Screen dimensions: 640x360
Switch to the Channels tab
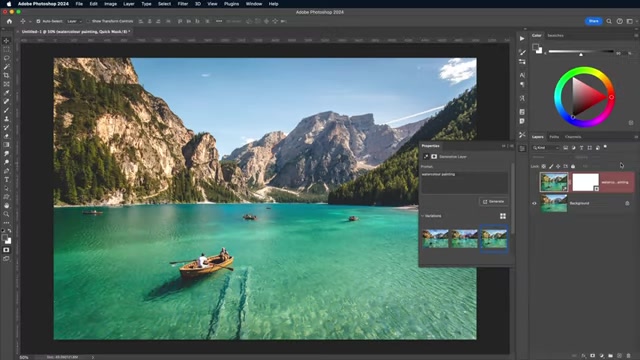tap(573, 137)
